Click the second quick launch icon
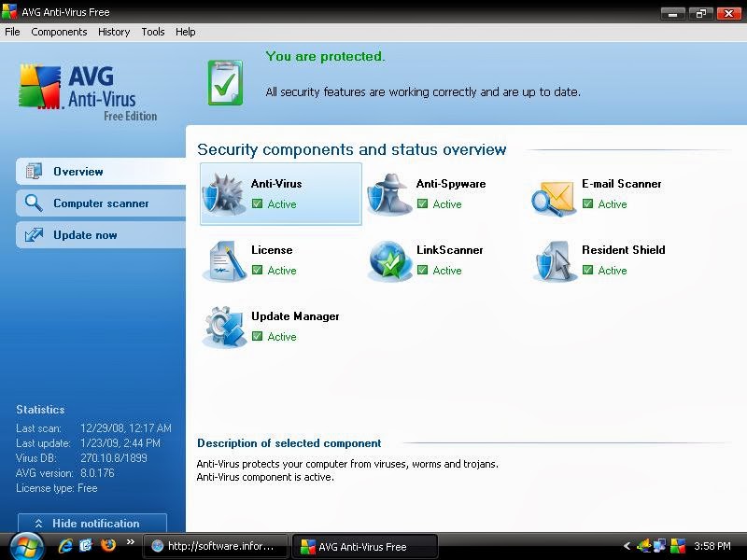Viewport: 747px width, 560px height. tap(86, 545)
